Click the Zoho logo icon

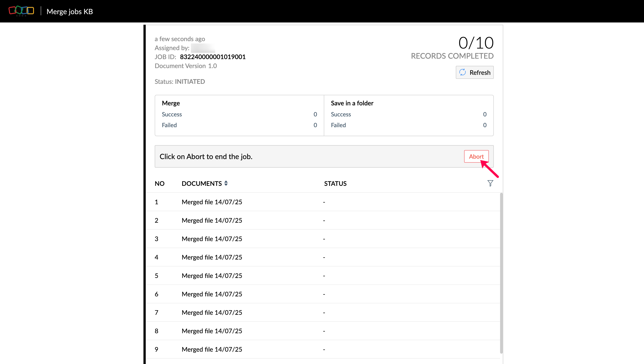pyautogui.click(x=21, y=11)
